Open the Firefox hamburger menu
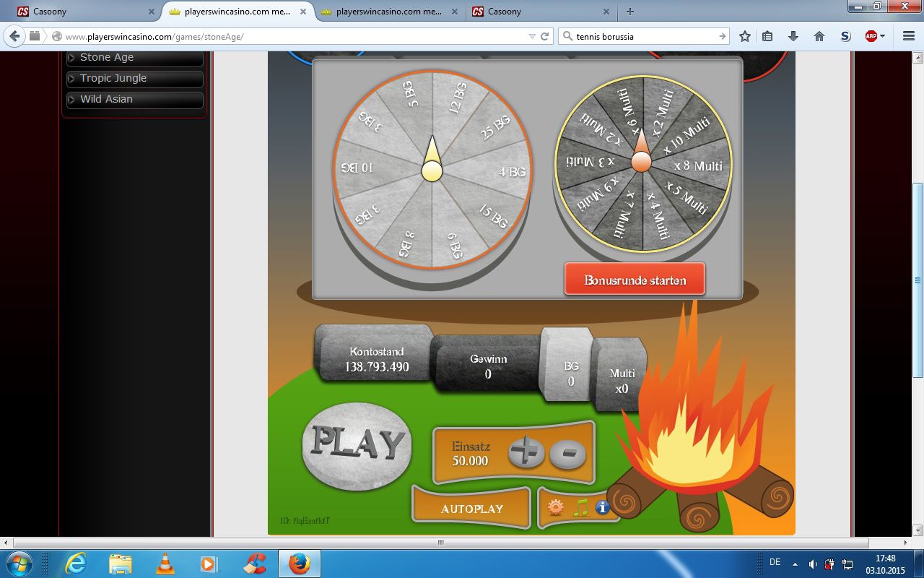The image size is (924, 578). tap(909, 36)
